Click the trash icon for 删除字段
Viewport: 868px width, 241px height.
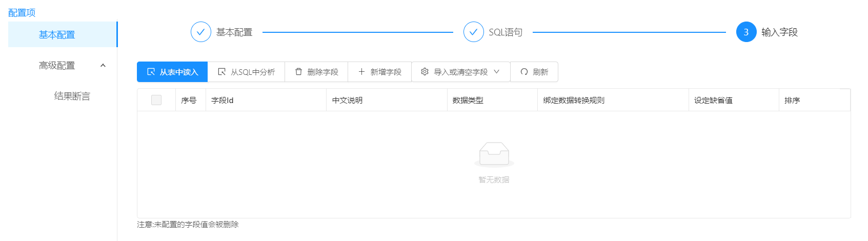[298, 72]
